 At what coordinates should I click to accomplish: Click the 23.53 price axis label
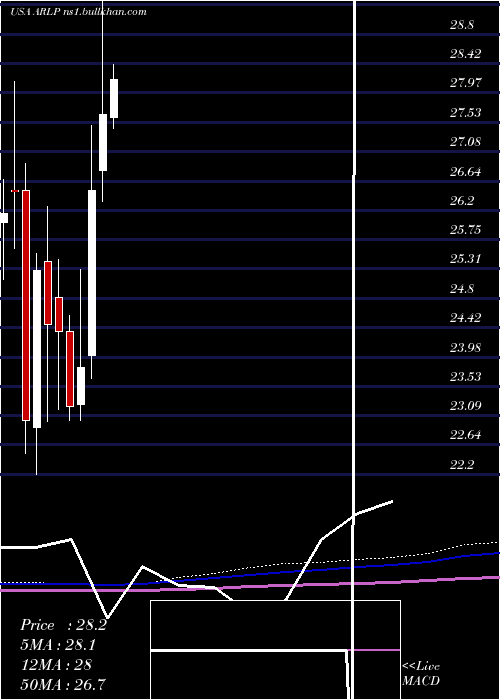tap(466, 377)
